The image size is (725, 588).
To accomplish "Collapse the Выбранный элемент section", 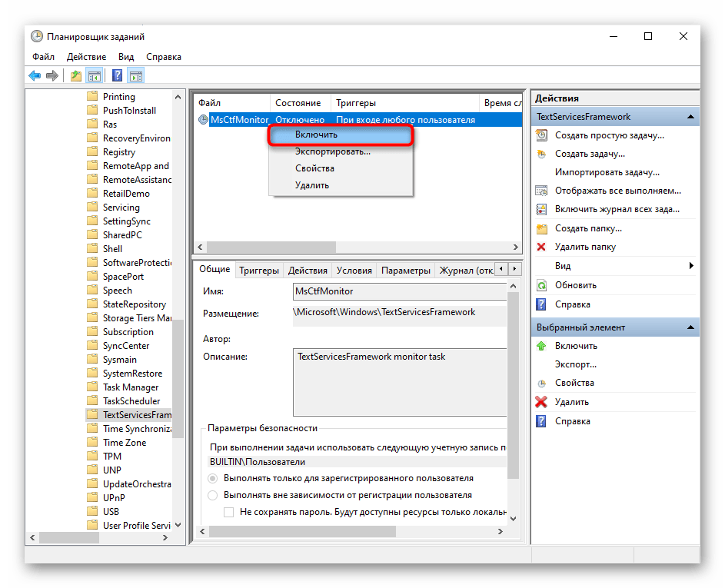I will coord(691,327).
